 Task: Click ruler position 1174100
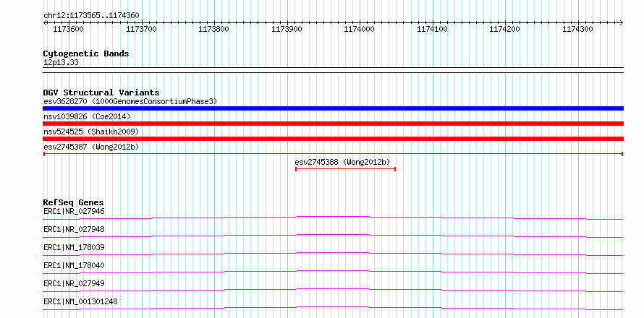click(433, 29)
